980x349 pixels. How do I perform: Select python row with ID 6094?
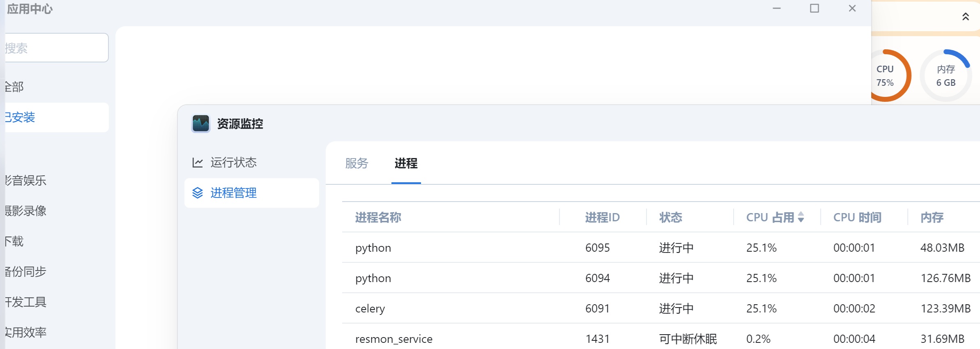661,278
